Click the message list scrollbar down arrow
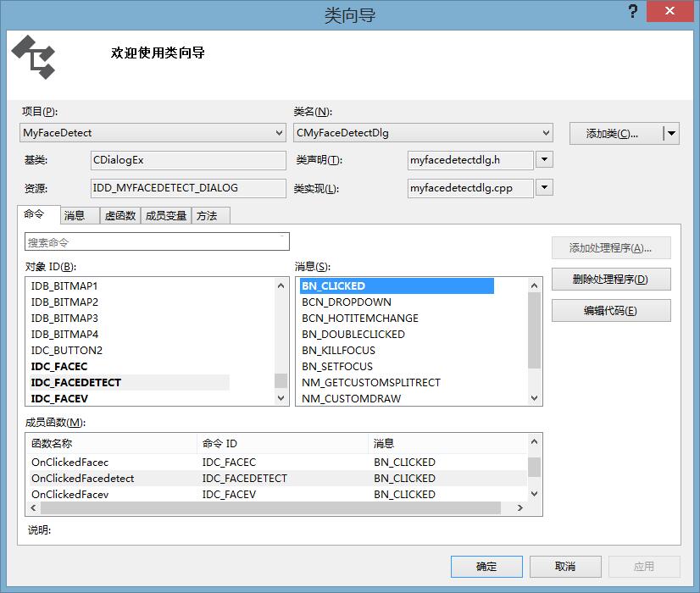Screen dimensions: 700x593 (534, 398)
